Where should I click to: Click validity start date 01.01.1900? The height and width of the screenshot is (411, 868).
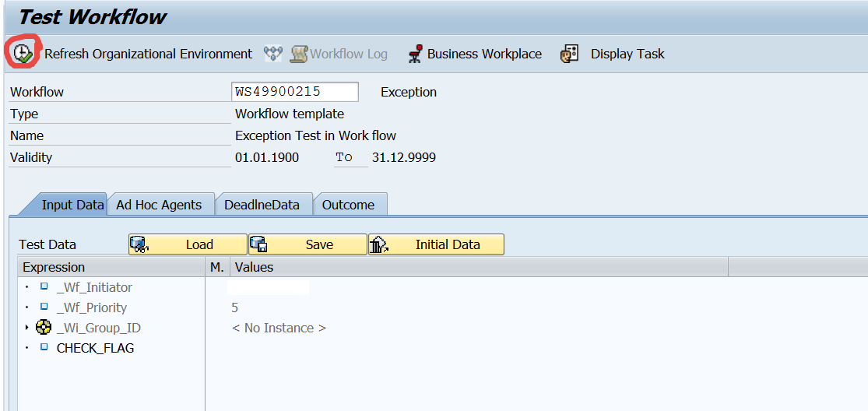click(x=267, y=158)
